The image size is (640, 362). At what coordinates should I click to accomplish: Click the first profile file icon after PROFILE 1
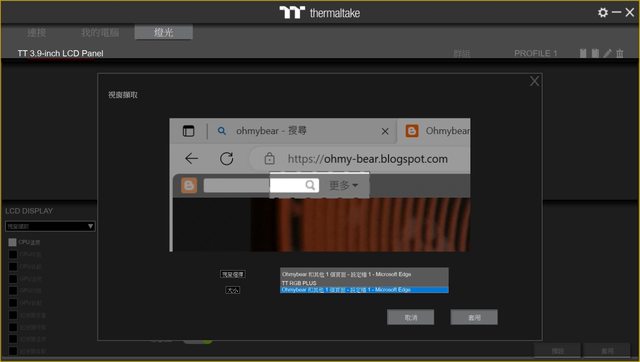click(x=583, y=53)
